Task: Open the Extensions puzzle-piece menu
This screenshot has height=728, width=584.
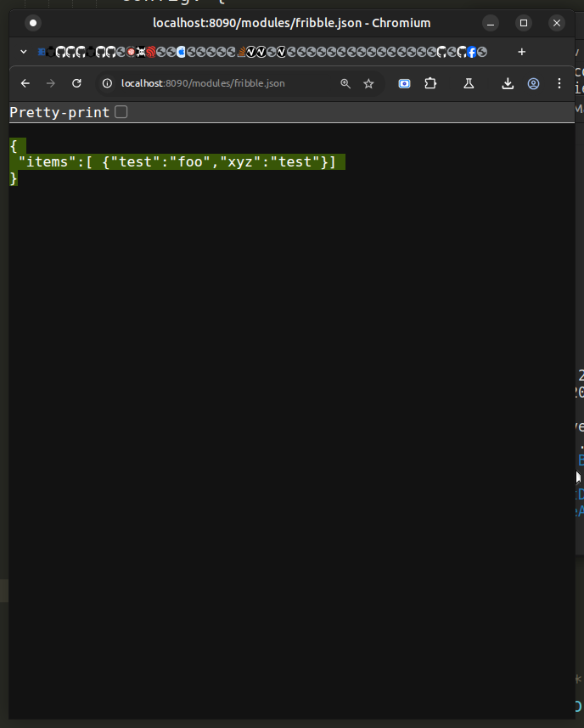Action: click(x=430, y=83)
